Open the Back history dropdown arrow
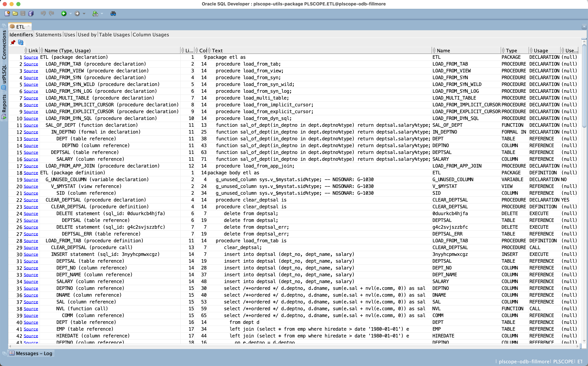This screenshot has width=588, height=366. click(x=71, y=14)
